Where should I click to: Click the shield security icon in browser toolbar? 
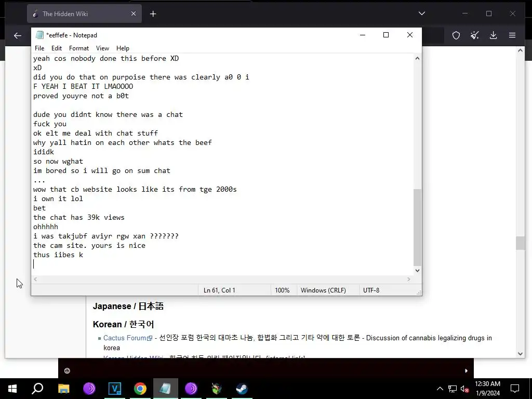pyautogui.click(x=456, y=35)
